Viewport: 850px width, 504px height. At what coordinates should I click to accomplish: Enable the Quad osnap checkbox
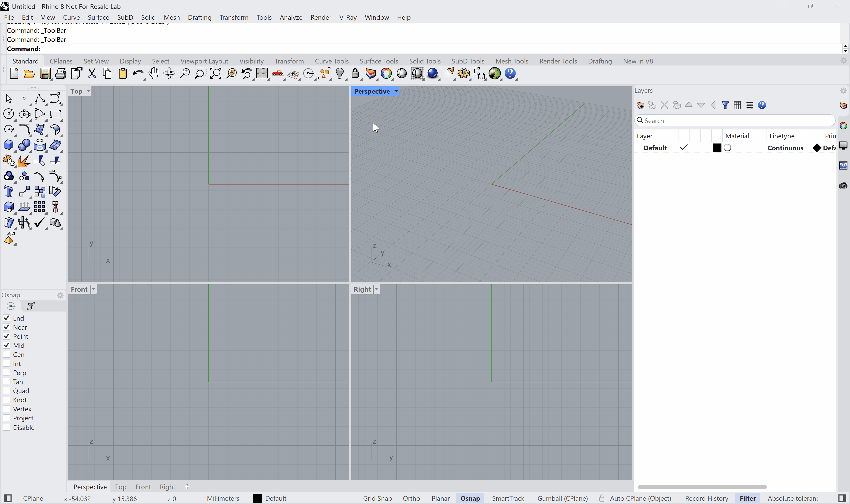[6, 391]
